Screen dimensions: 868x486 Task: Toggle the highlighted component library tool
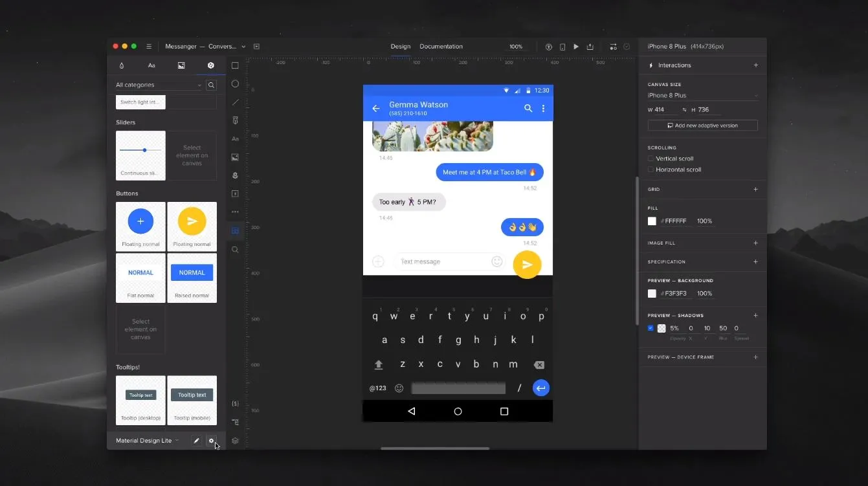[x=235, y=230]
